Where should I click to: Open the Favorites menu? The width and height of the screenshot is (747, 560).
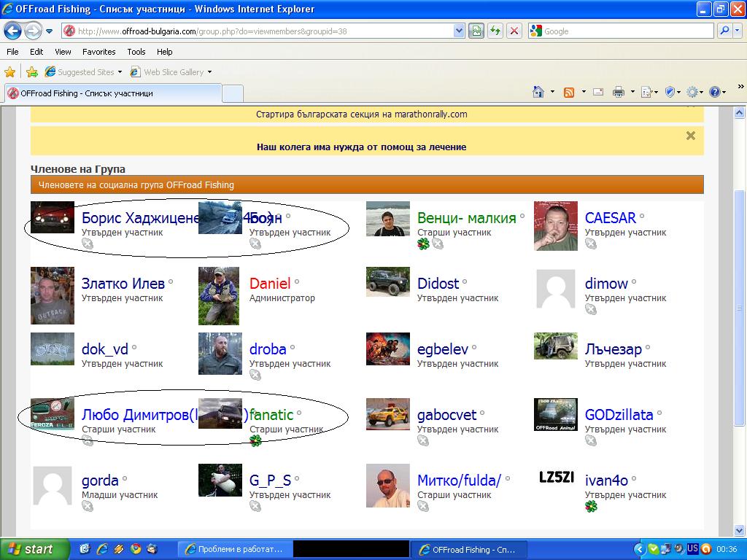98,52
